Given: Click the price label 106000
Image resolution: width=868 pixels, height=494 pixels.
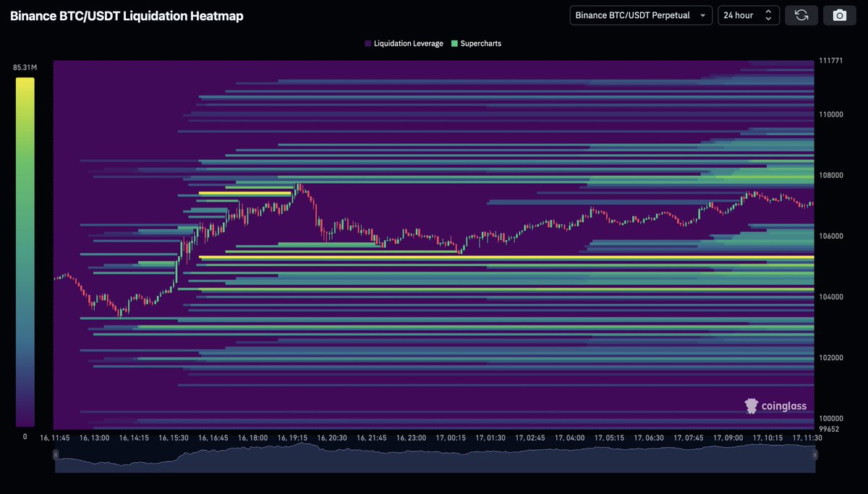Looking at the screenshot, I should pyautogui.click(x=831, y=237).
